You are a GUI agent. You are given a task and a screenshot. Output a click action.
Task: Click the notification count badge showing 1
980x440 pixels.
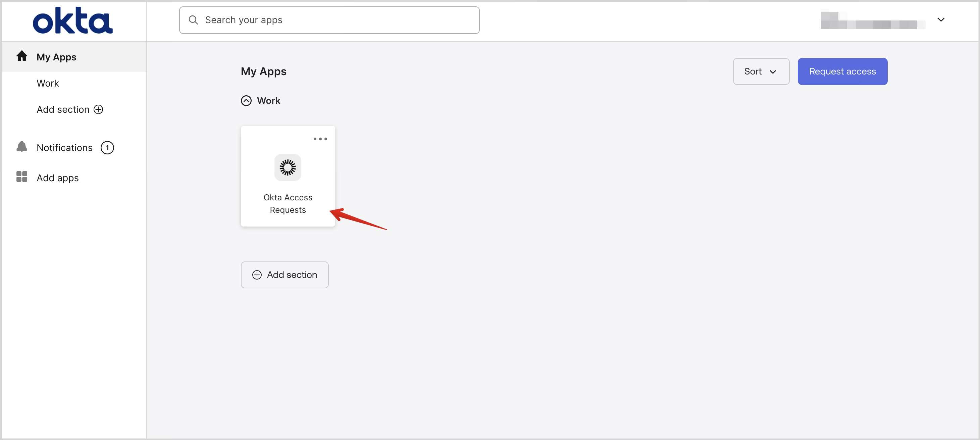click(x=107, y=148)
